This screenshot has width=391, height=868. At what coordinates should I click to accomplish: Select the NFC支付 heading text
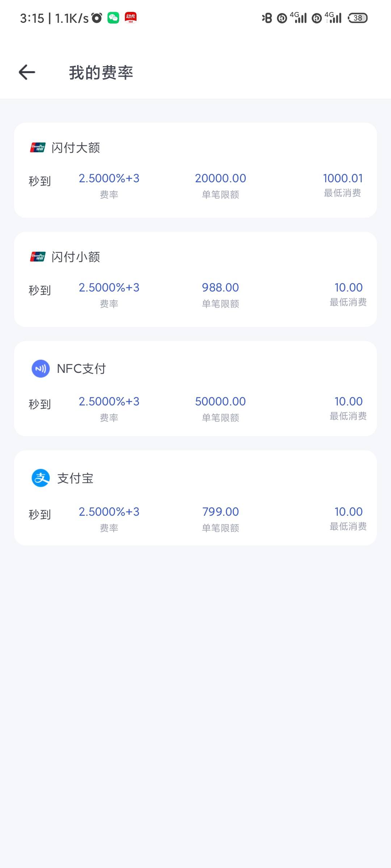81,369
